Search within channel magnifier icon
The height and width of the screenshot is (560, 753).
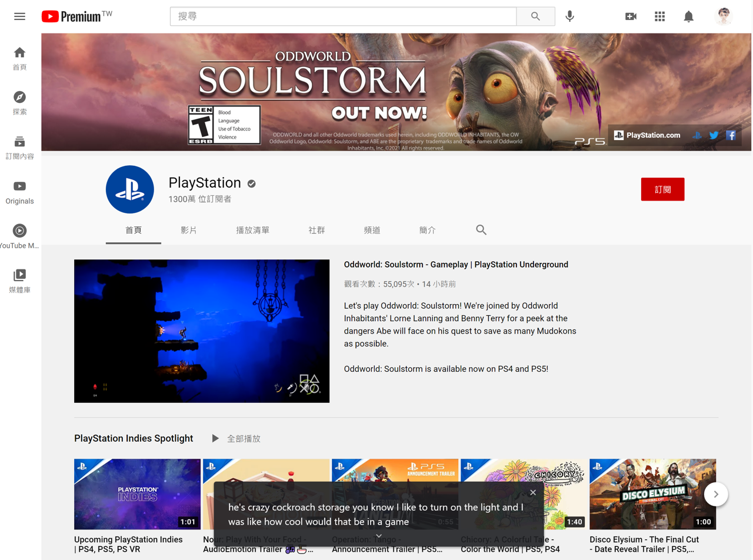pyautogui.click(x=481, y=230)
